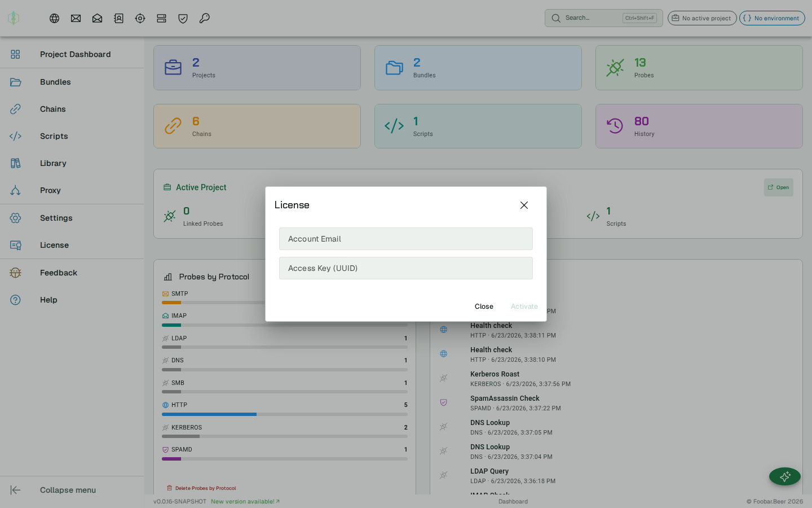Click the SPAMD protocol progress bar
The image size is (812, 508).
tap(285, 459)
